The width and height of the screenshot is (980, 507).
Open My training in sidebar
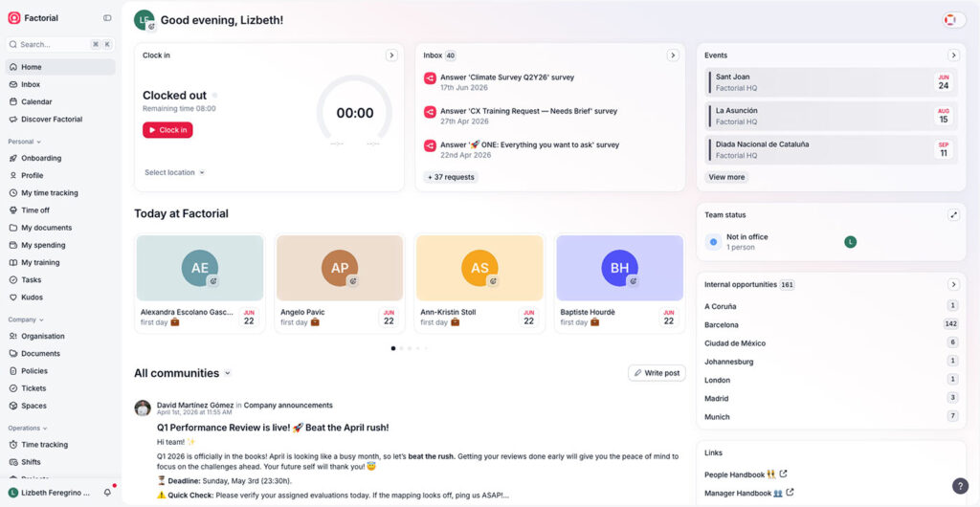click(x=60, y=263)
